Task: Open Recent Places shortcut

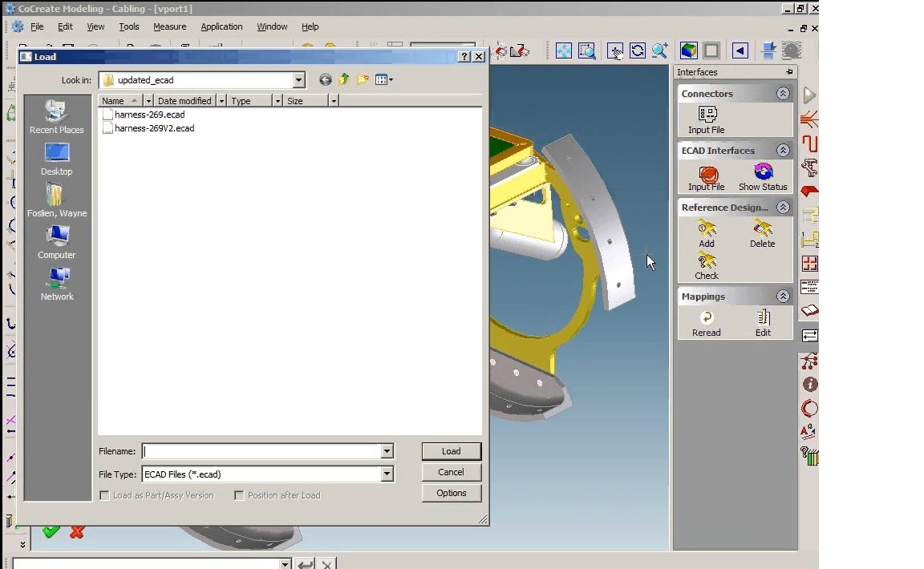Action: [x=57, y=117]
